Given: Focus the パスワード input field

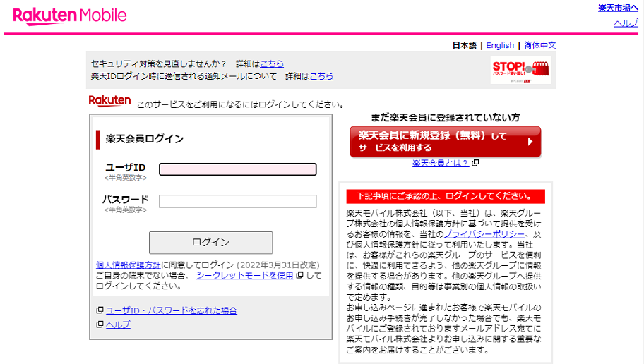Looking at the screenshot, I should 238,201.
